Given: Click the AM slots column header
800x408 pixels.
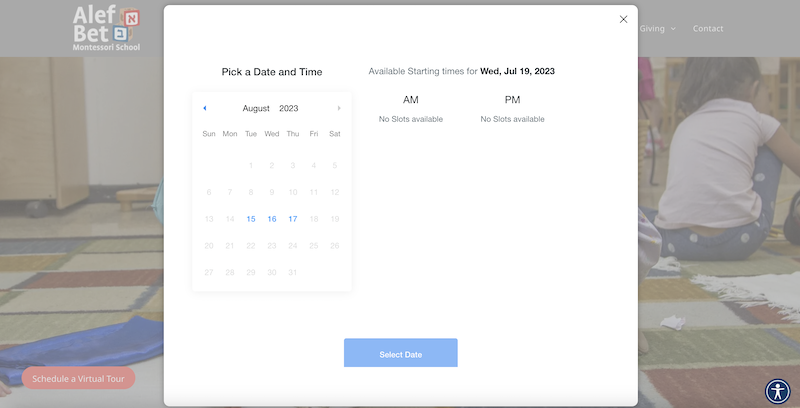Looking at the screenshot, I should coord(411,100).
